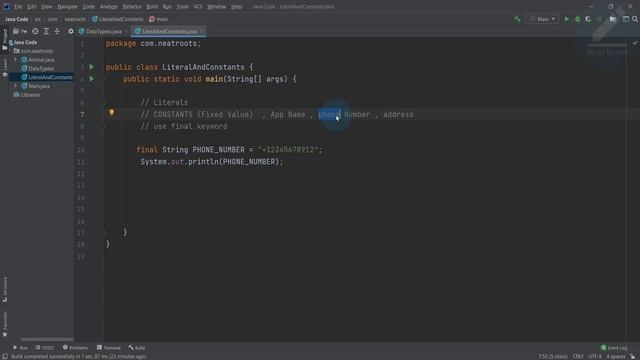Click UTF-8 encoding in status bar
This screenshot has height=360, width=640.
[x=595, y=356]
